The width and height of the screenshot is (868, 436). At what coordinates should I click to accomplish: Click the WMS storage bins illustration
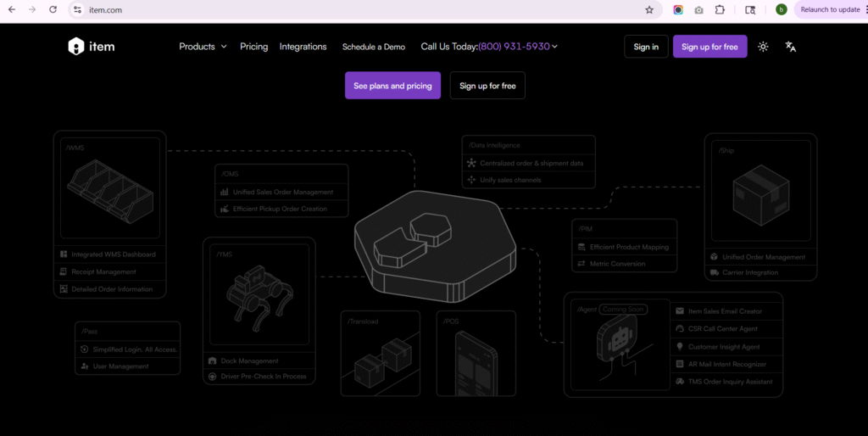tap(109, 191)
